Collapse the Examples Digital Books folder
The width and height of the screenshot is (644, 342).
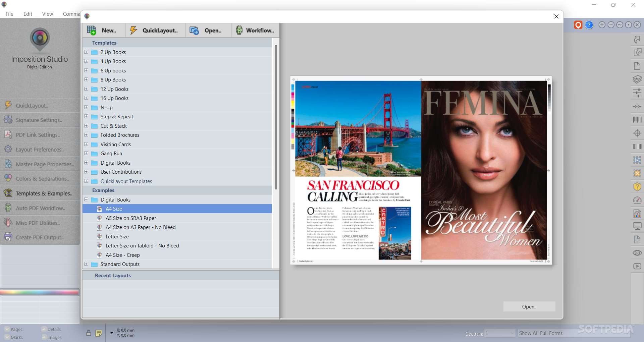pos(86,199)
